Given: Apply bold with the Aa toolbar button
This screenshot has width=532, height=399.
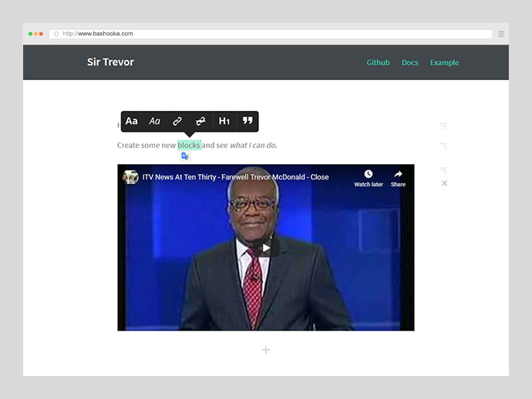Looking at the screenshot, I should click(132, 121).
